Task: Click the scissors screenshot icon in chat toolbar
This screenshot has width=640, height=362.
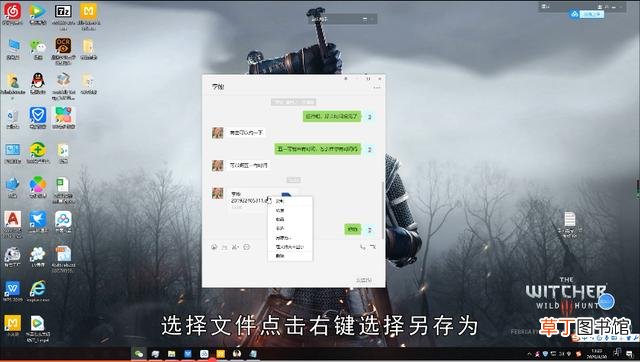Action: tap(235, 247)
